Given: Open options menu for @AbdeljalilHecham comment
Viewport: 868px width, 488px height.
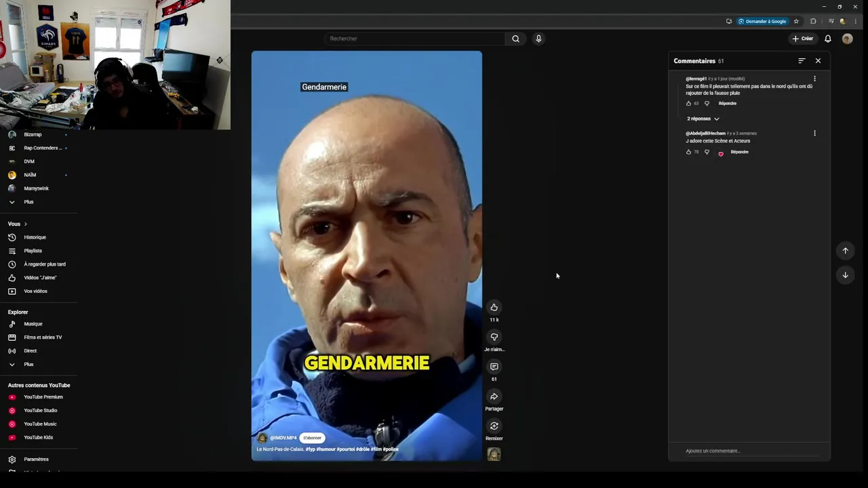Looking at the screenshot, I should [814, 134].
